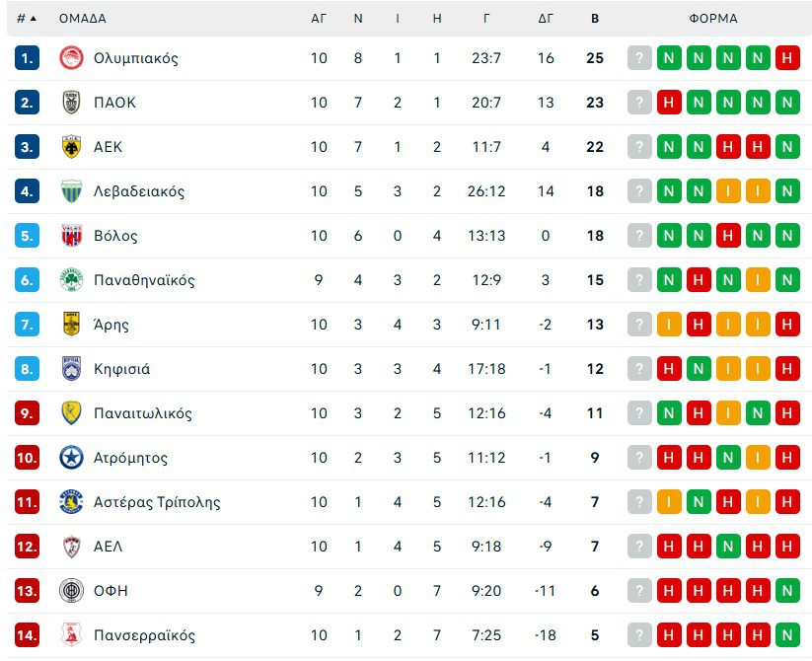
Task: Click the red H form badge for Ολυμπιακός
Action: pos(787,58)
